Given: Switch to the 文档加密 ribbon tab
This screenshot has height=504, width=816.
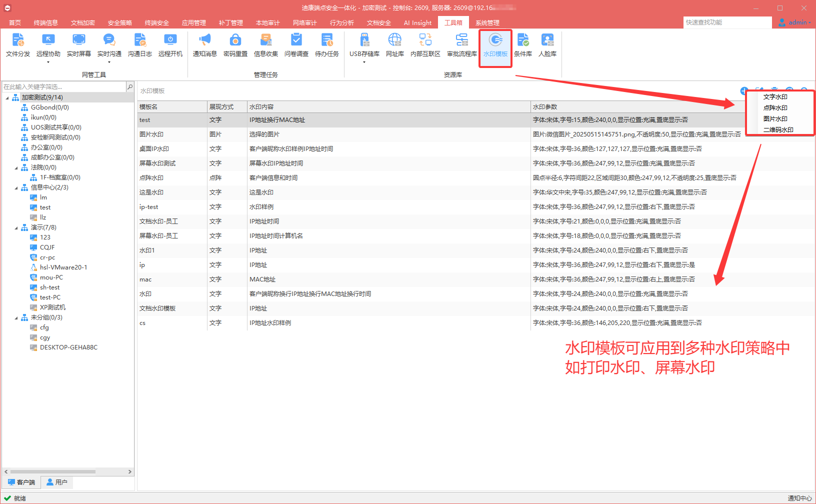Looking at the screenshot, I should point(83,22).
